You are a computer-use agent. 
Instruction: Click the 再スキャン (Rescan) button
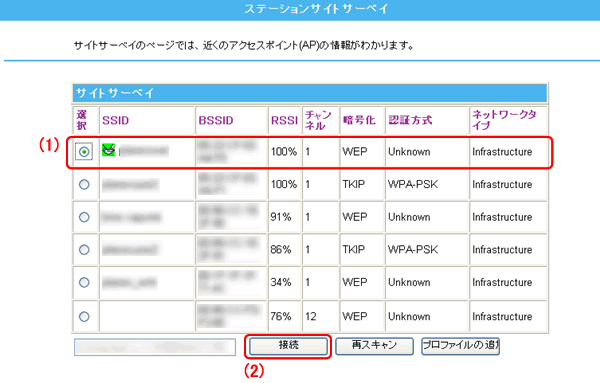374,346
